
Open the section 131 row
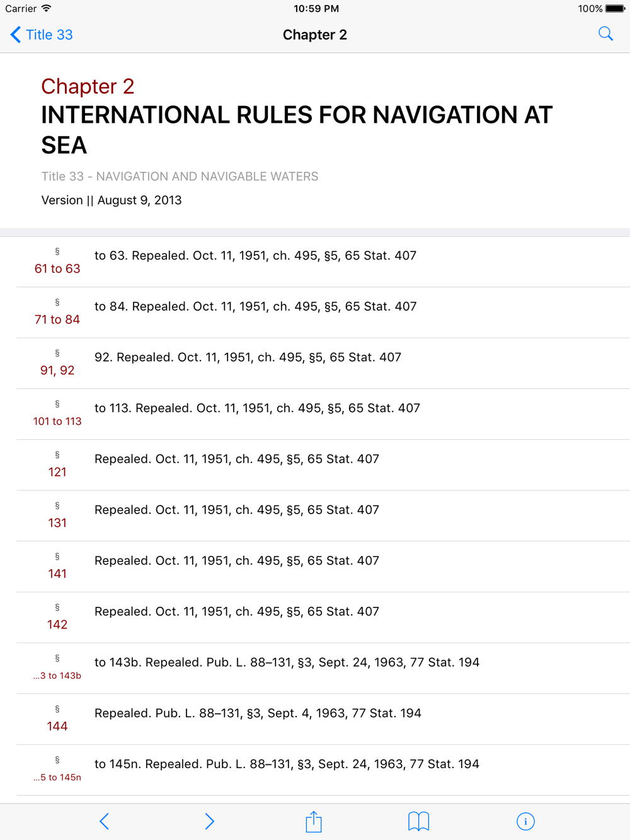click(x=323, y=516)
